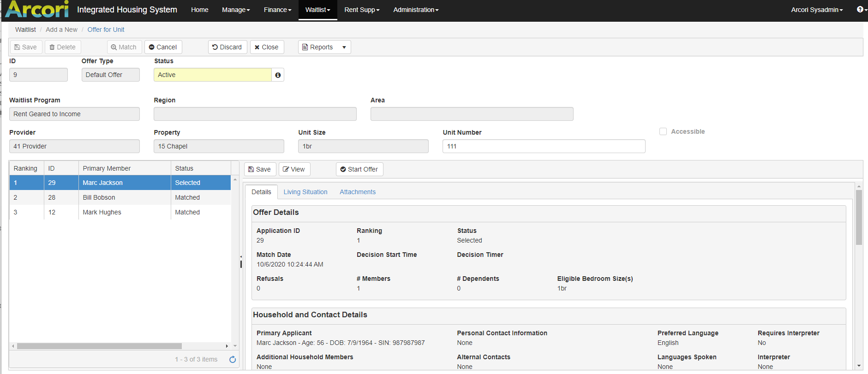The image size is (868, 374).
Task: Go to the Home page
Action: click(x=200, y=10)
